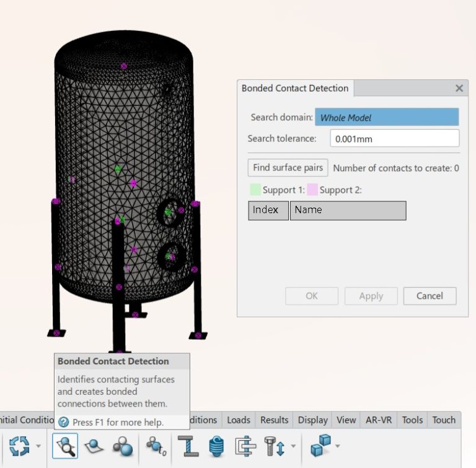Screen dimensions: 476x468
Task: Open dropdown arrow beside the bolt icon
Action: [x=293, y=446]
